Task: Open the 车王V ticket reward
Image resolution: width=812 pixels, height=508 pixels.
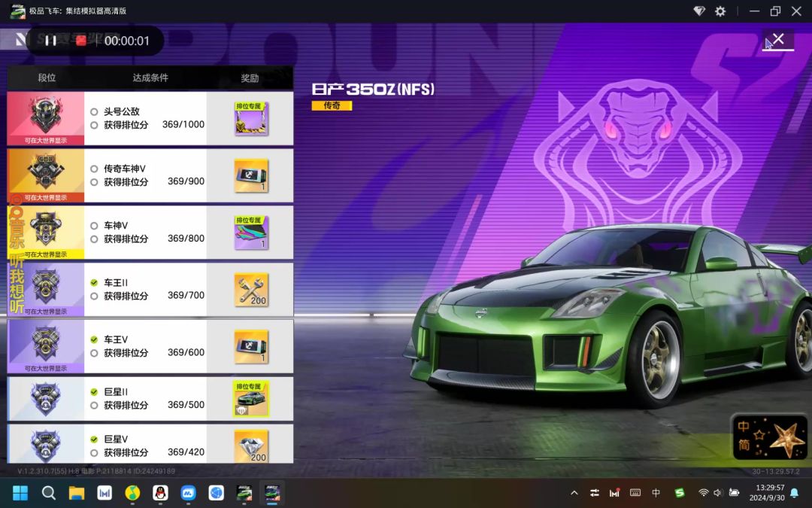Action: point(251,347)
